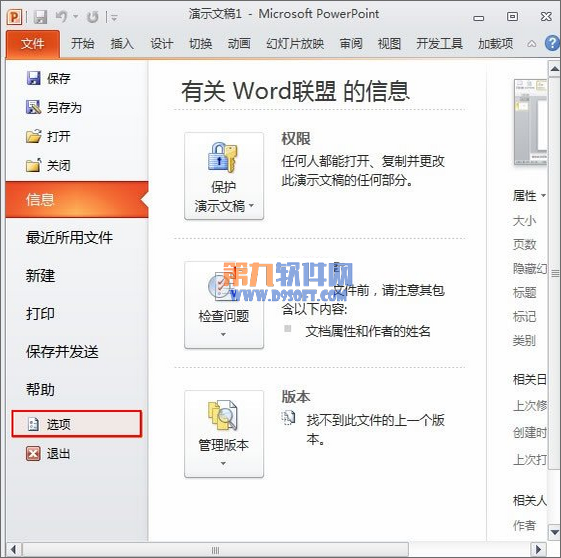Minimize the PowerPoint window
The width and height of the screenshot is (561, 558).
pos(479,18)
